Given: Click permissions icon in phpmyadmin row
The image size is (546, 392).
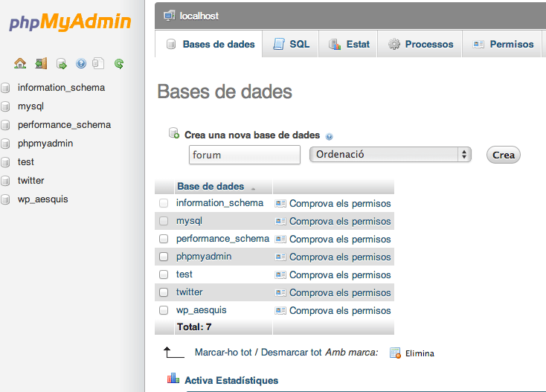Looking at the screenshot, I should (x=280, y=257).
